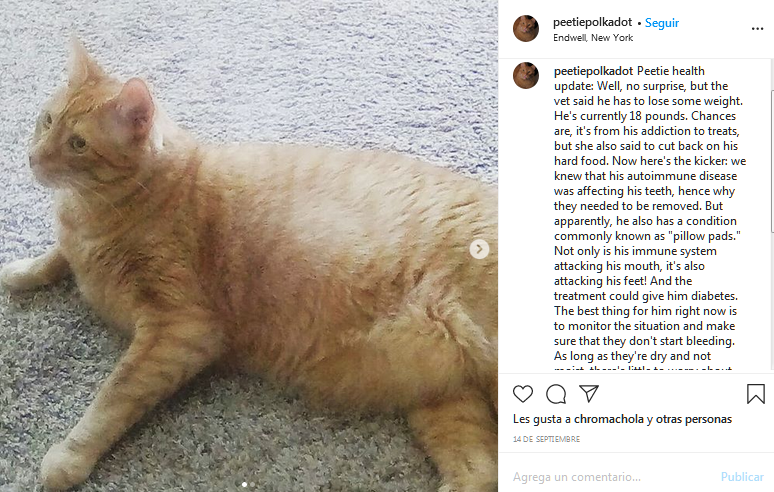Viewport: 774px width, 492px height.
Task: Save post with the bookmark icon
Action: click(x=756, y=394)
